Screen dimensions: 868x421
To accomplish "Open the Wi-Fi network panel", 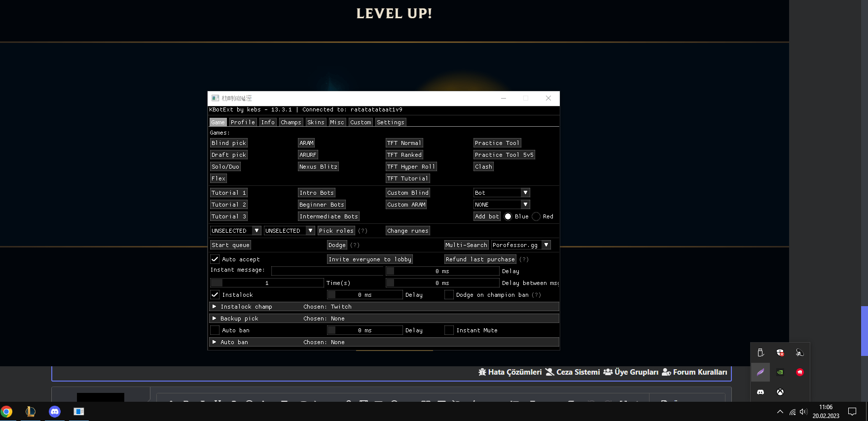I will click(x=793, y=412).
